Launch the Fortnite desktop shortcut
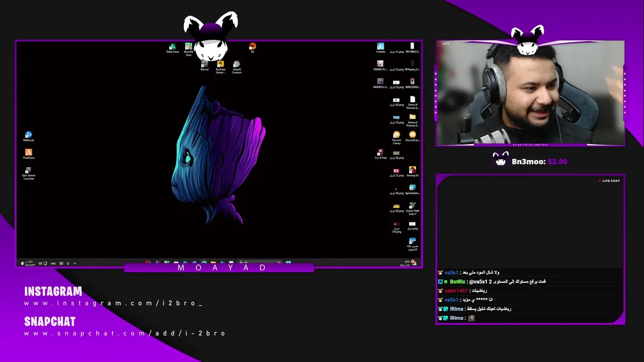This screenshot has width=644, height=362. click(380, 48)
